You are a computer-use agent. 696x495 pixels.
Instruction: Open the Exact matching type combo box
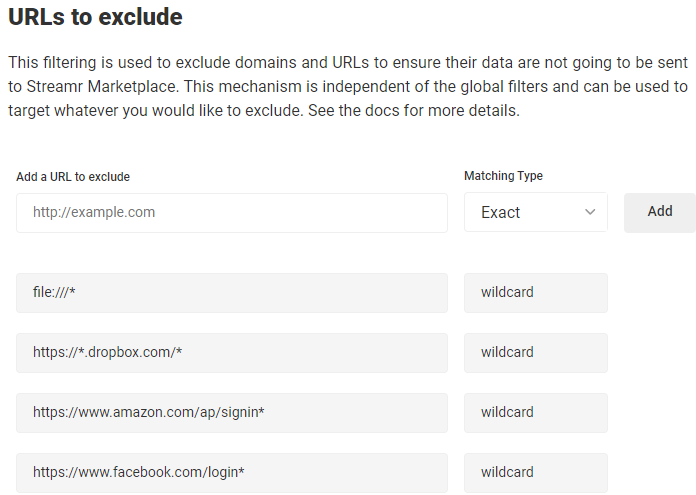click(x=535, y=212)
